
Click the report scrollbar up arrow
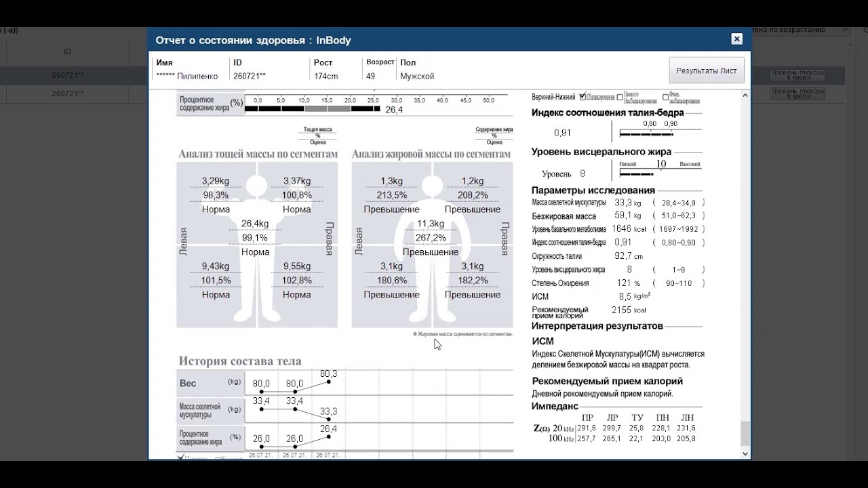click(746, 96)
